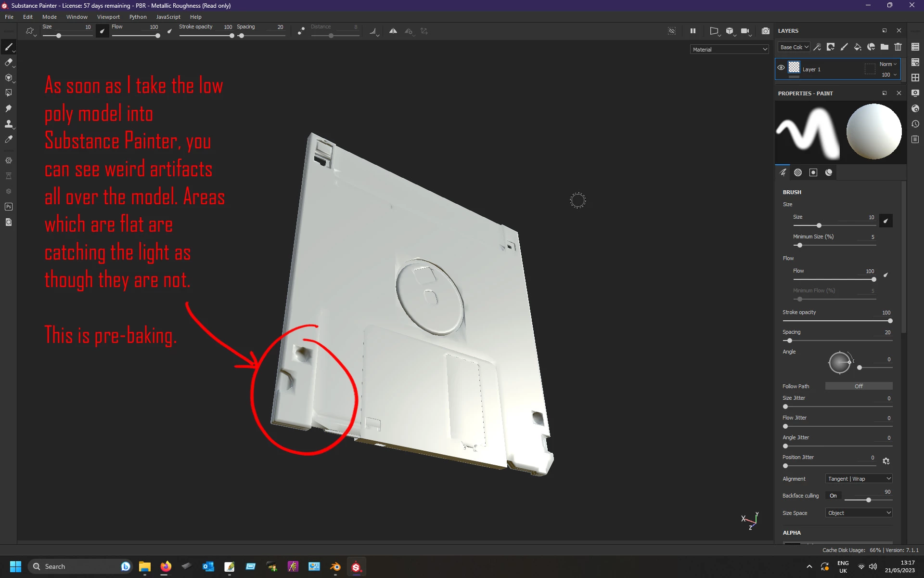
Task: Select the Smudge tool
Action: click(8, 108)
